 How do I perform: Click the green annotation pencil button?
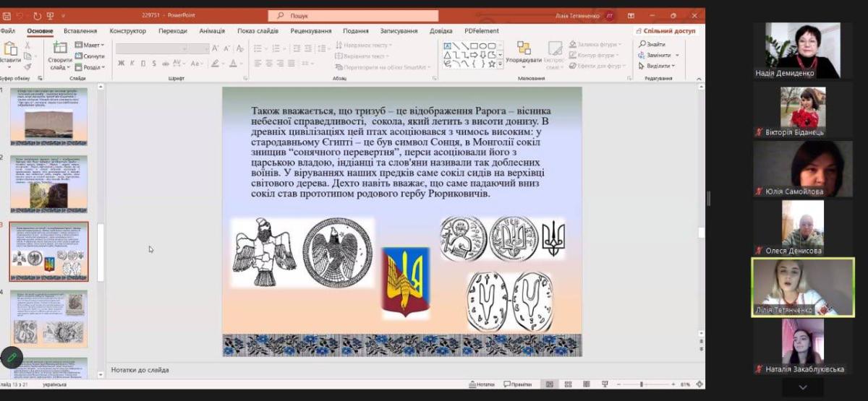point(12,357)
